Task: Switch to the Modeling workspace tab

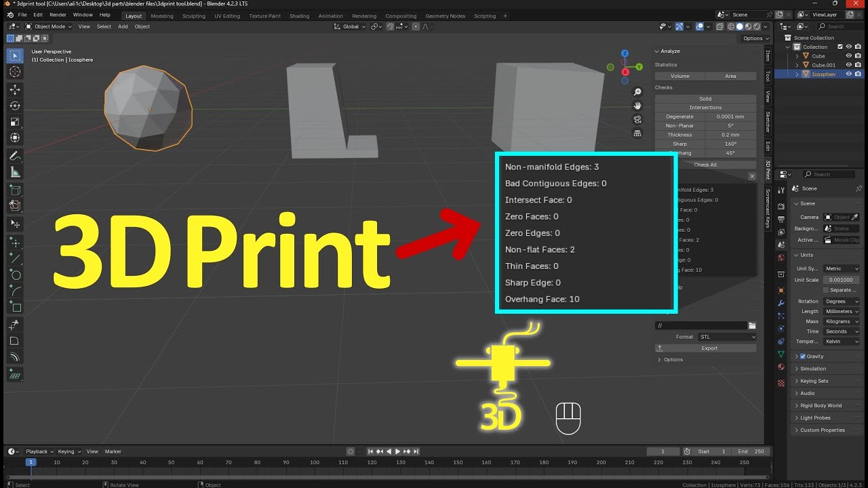Action: point(162,16)
